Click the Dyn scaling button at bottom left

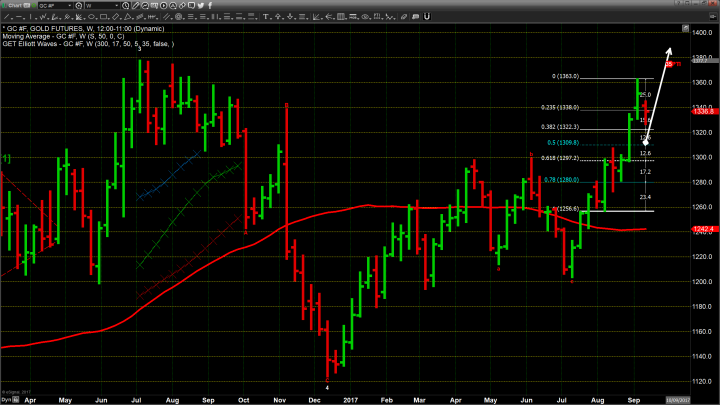pos(6,400)
